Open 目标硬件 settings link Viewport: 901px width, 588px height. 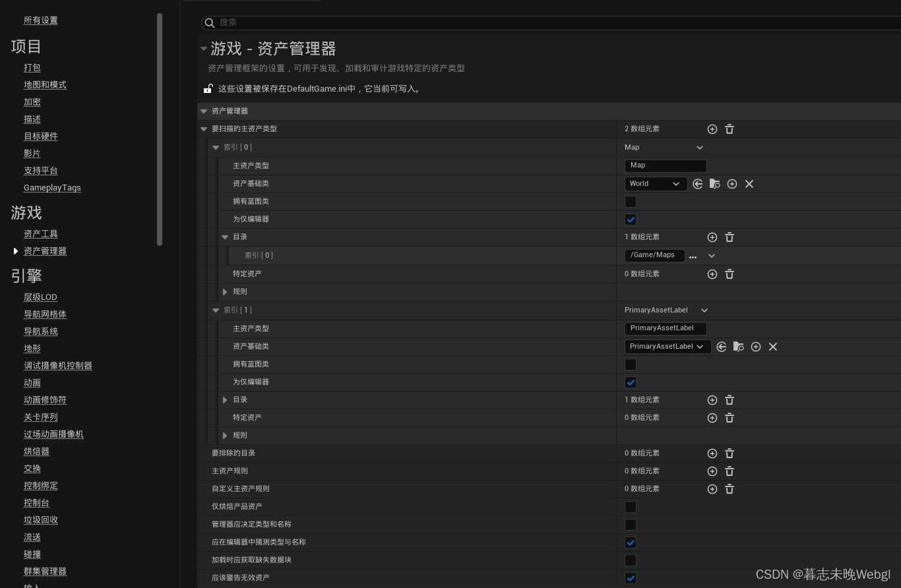click(x=41, y=136)
